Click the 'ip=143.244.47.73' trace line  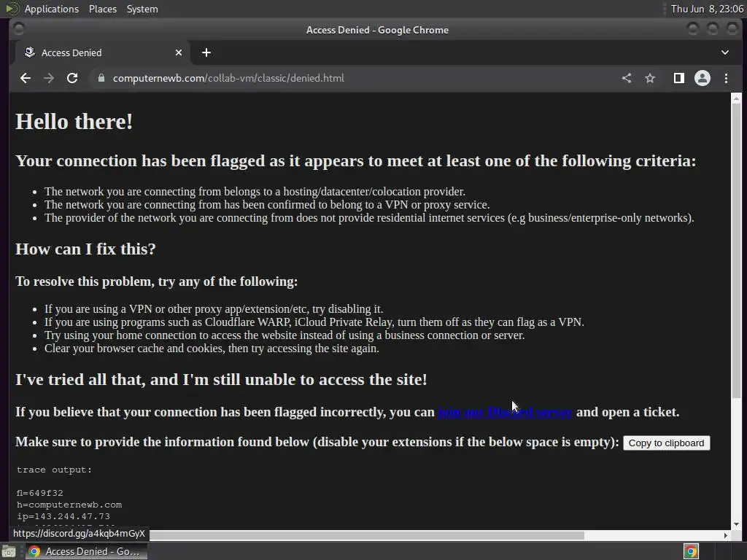click(63, 516)
